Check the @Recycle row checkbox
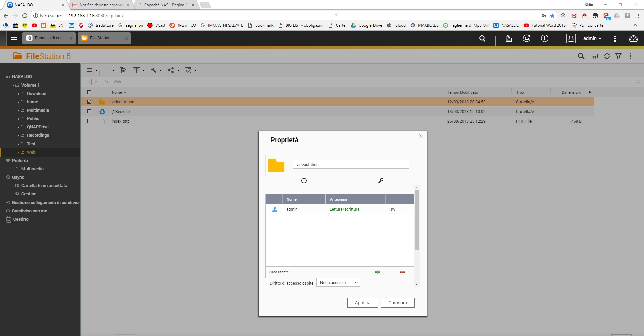This screenshot has height=336, width=644. click(x=89, y=111)
